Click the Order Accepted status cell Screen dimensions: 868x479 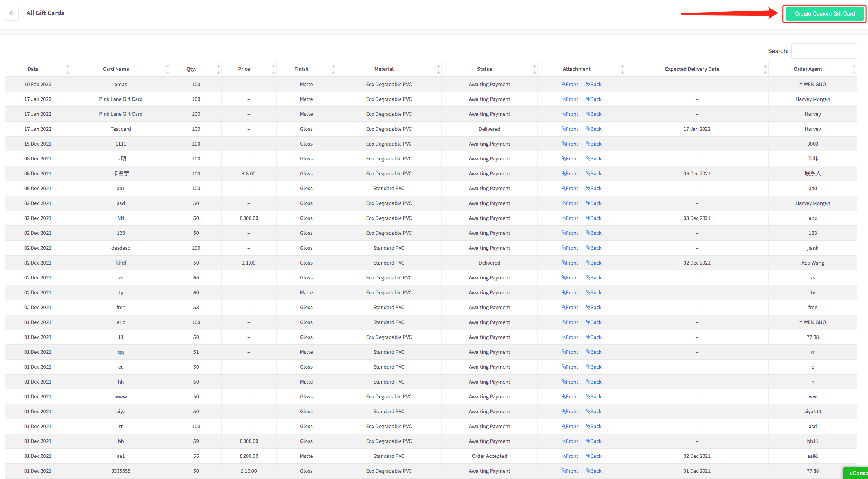(x=490, y=456)
